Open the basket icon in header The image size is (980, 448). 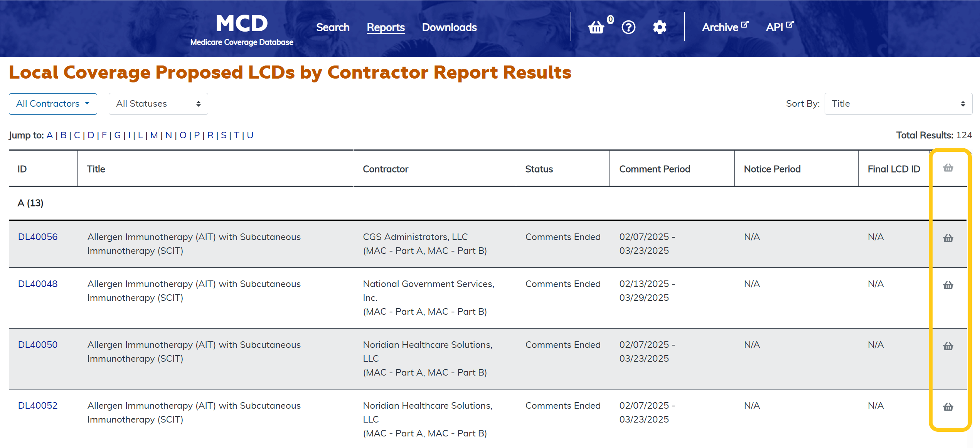point(596,27)
